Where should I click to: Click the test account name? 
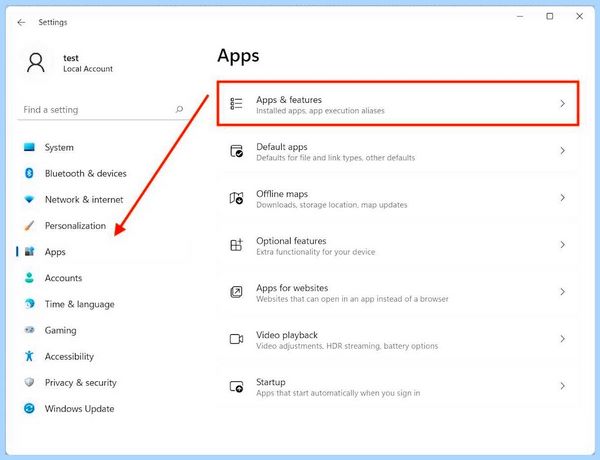pos(71,58)
